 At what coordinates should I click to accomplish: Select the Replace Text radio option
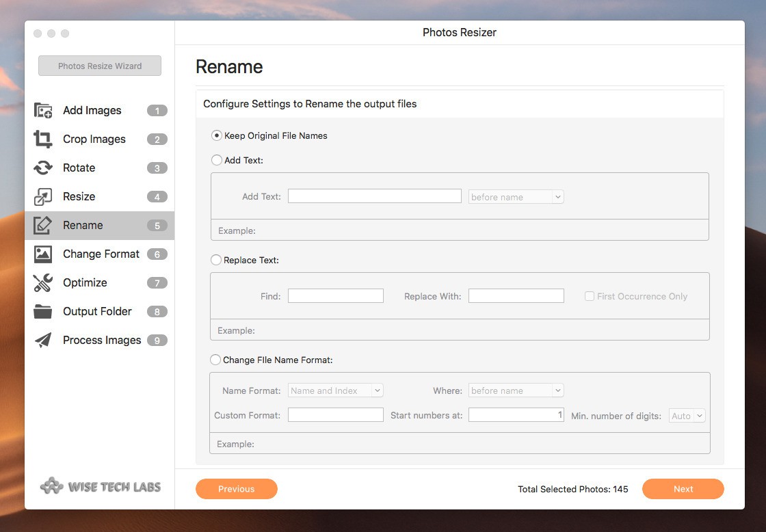[216, 260]
